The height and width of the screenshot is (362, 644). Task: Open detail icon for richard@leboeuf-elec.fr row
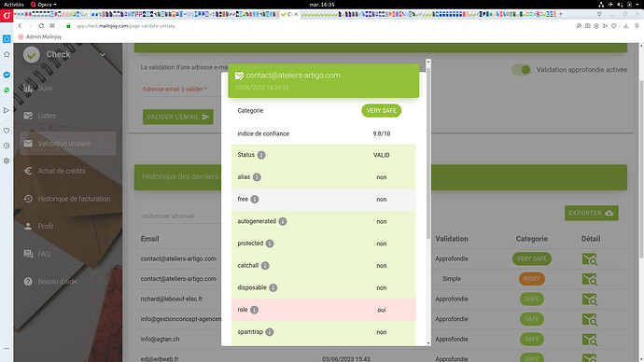click(x=589, y=299)
